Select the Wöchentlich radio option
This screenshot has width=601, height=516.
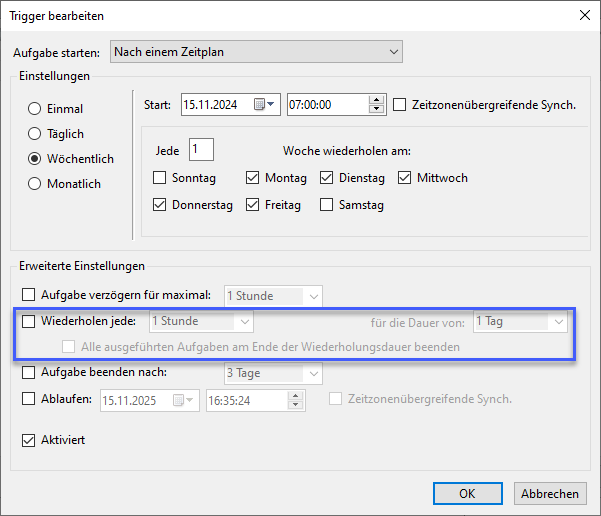pos(34,159)
